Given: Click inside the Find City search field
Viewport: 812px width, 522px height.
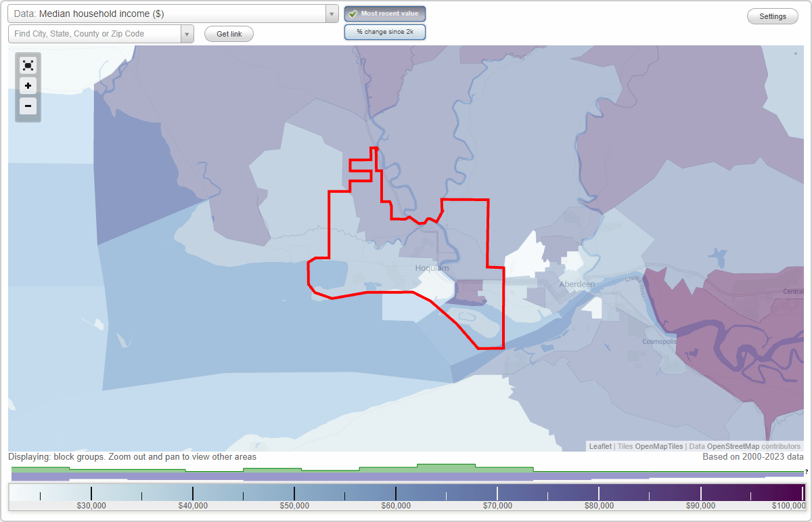Looking at the screenshot, I should tap(95, 33).
